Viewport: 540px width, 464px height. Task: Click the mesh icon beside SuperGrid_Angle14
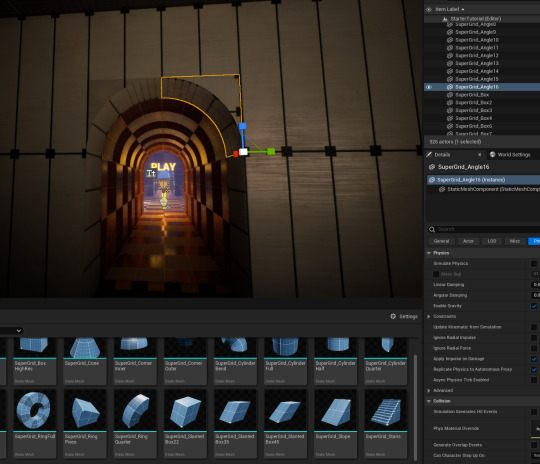point(450,71)
